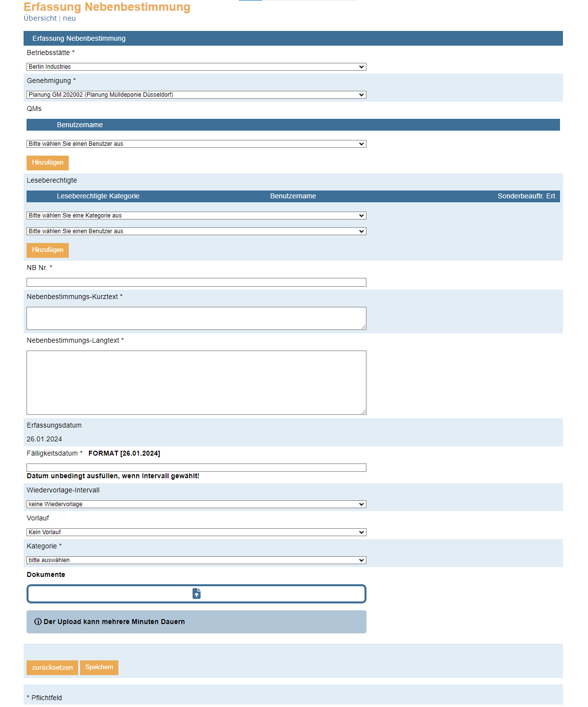
Task: Expand the Leseberechtigte Benutzer dropdown
Action: [196, 231]
